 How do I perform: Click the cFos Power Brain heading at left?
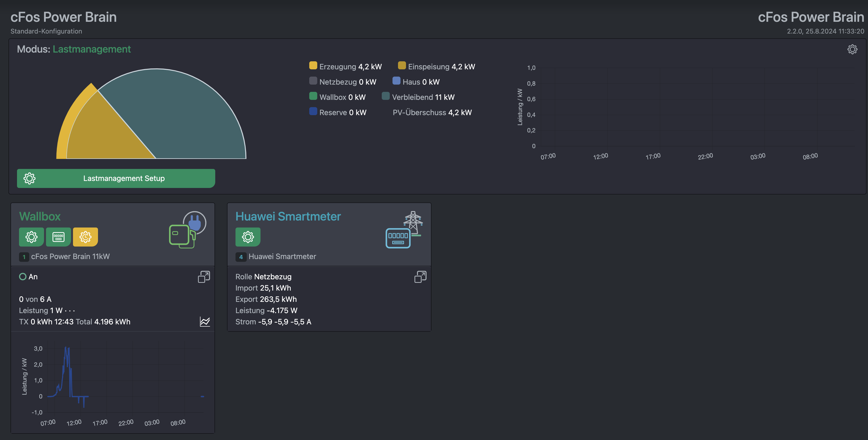pos(63,17)
